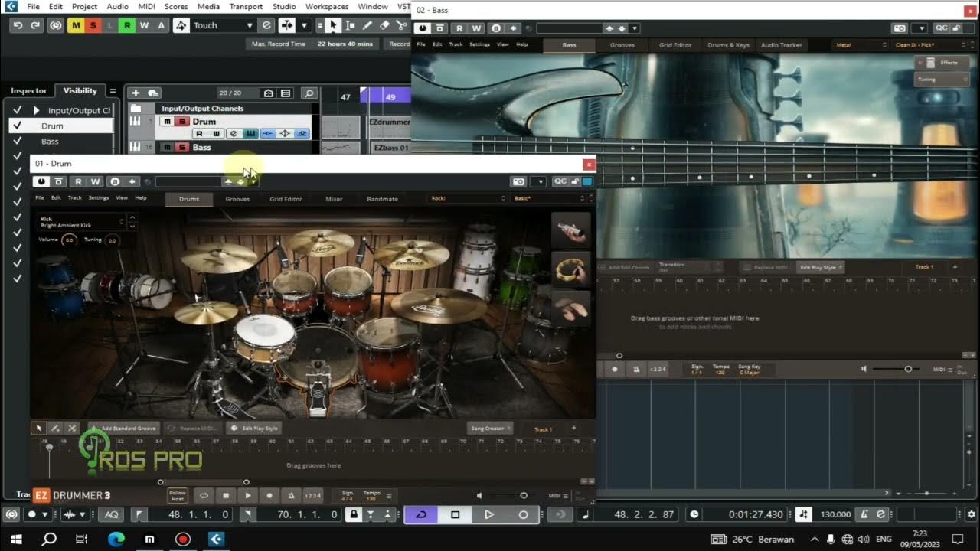Open Cubase Constrain Delay Compensation button
Screen dimensions: 980x551
point(56,25)
